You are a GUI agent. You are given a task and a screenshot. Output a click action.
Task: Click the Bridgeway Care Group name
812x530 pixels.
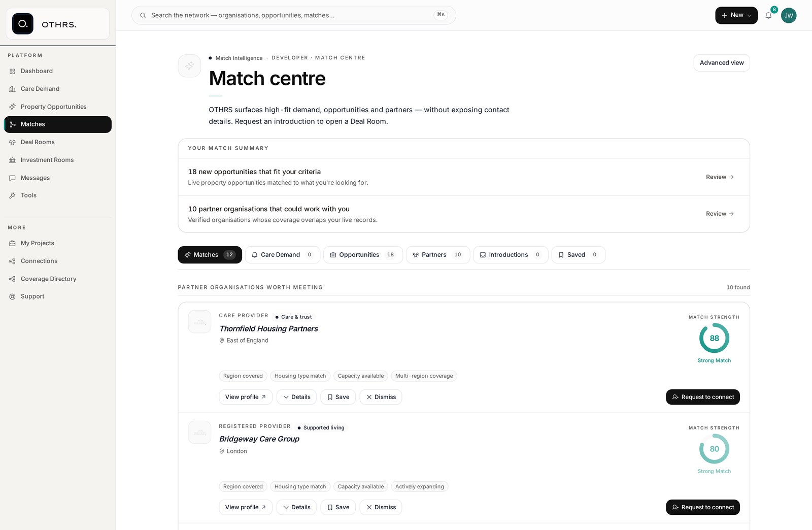point(259,439)
